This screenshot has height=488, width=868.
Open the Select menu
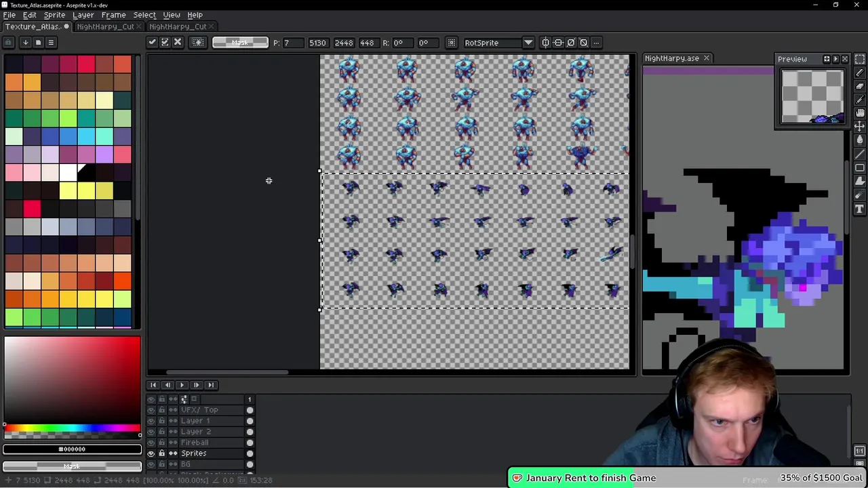144,15
